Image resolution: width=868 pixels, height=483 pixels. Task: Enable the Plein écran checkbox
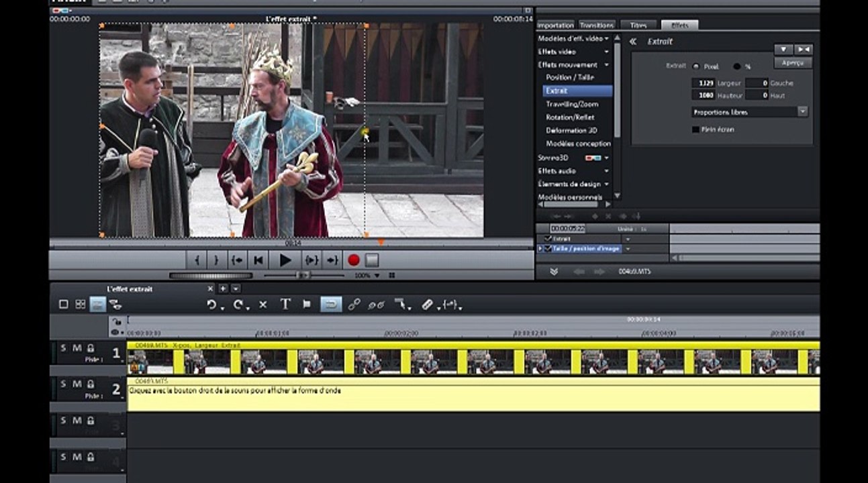695,129
